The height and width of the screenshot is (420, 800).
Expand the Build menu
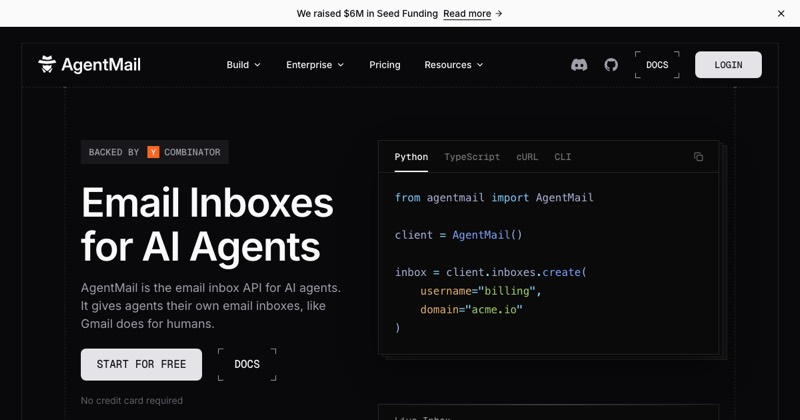tap(243, 65)
